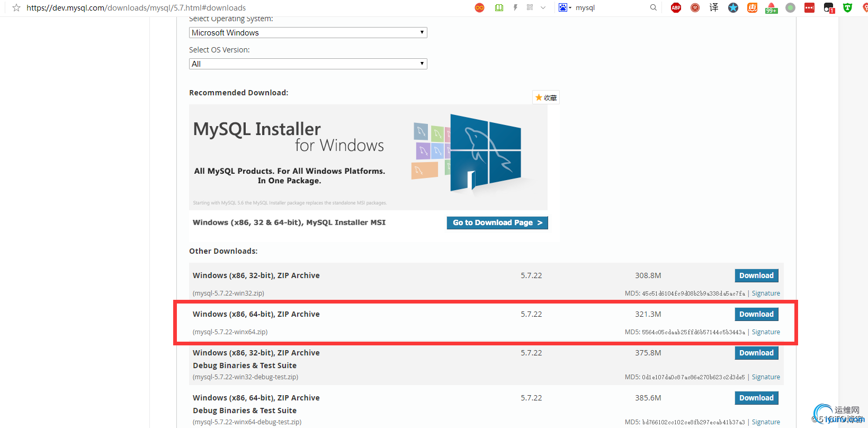868x428 pixels.
Task: Open the 译 translate extension
Action: pyautogui.click(x=714, y=7)
